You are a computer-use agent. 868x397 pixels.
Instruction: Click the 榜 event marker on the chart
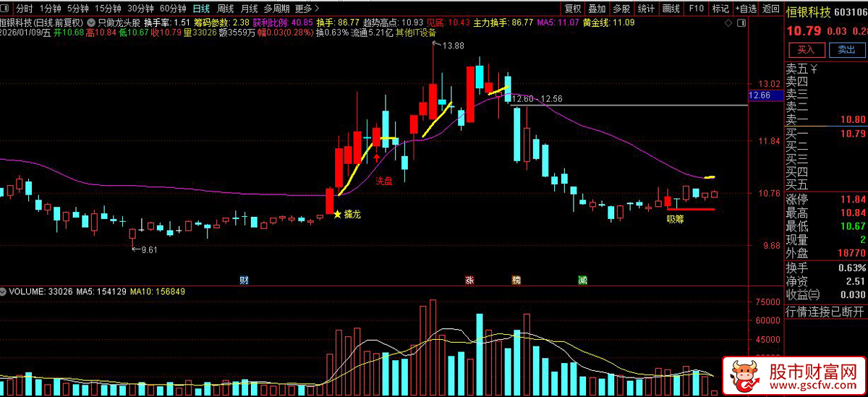pyautogui.click(x=516, y=279)
